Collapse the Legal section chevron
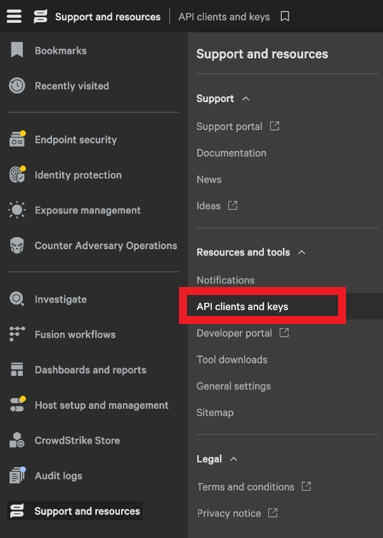 pos(234,459)
